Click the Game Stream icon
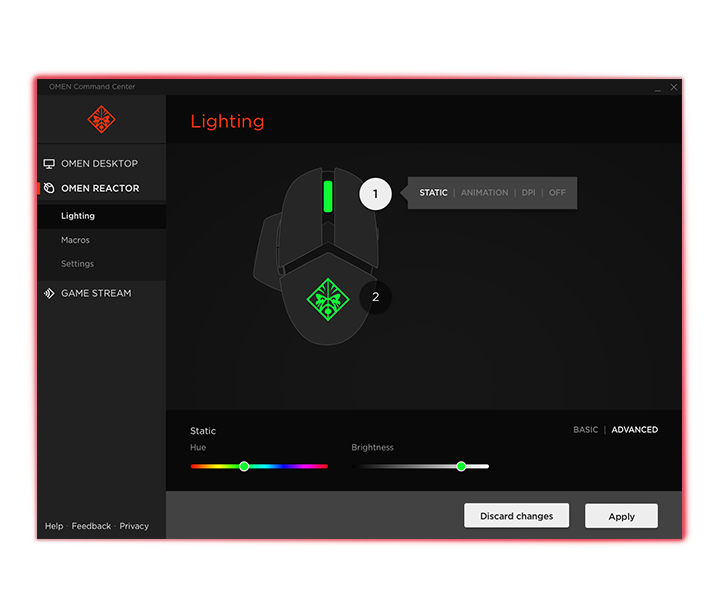This screenshot has height=615, width=720. tap(49, 294)
